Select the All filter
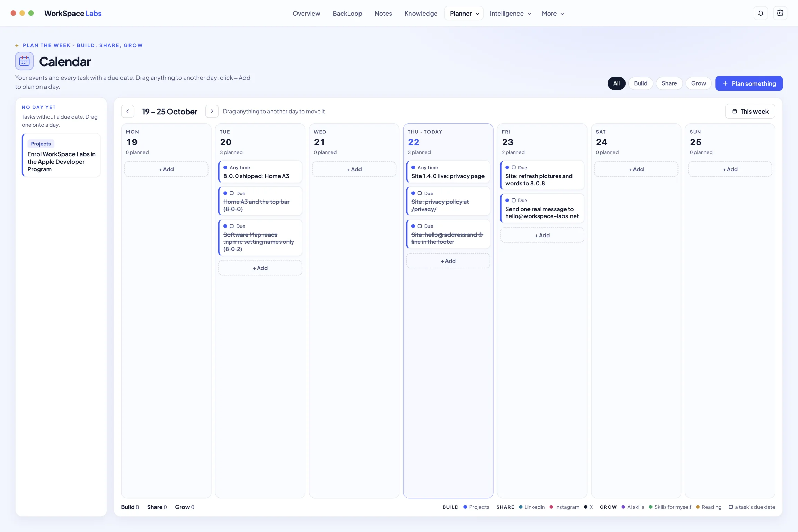The width and height of the screenshot is (798, 532). [616, 83]
